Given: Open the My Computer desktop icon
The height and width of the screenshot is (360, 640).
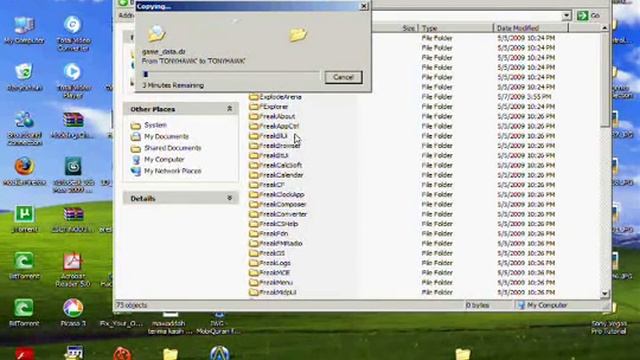Looking at the screenshot, I should (x=24, y=30).
